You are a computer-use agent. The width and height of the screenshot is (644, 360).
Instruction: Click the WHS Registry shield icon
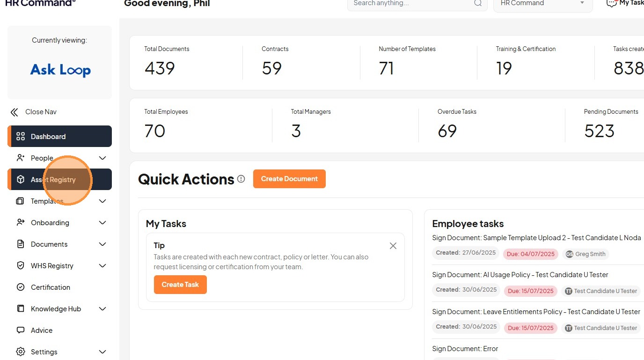(21, 265)
